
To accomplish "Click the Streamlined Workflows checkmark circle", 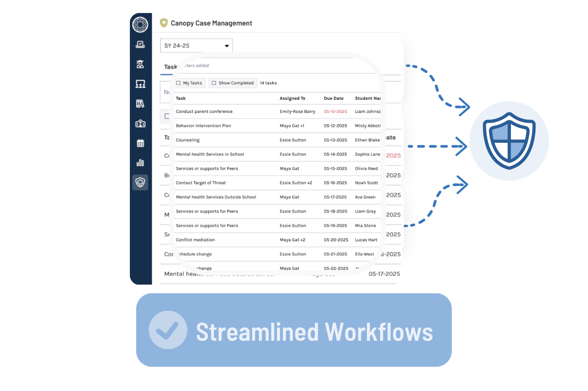I will (x=168, y=330).
